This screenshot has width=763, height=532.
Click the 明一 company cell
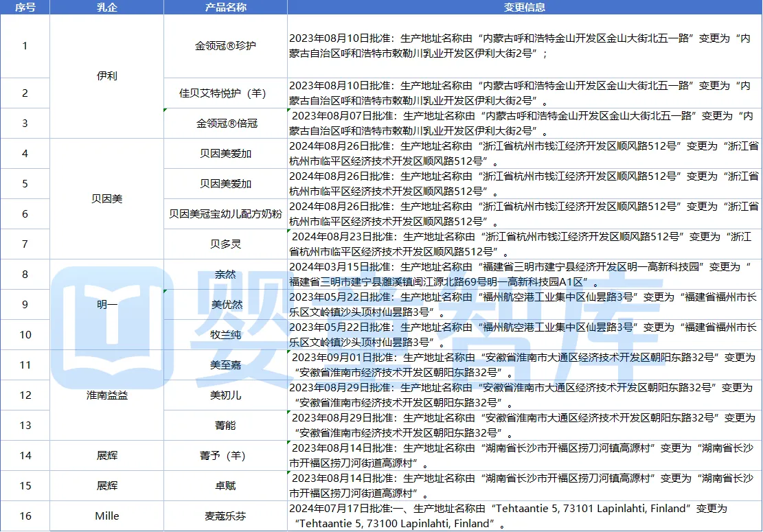pos(106,304)
